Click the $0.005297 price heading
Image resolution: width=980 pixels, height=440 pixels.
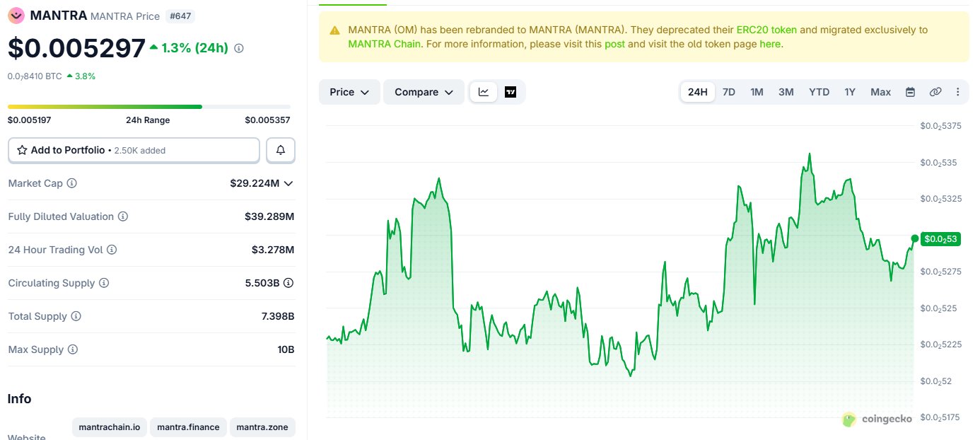(x=76, y=48)
